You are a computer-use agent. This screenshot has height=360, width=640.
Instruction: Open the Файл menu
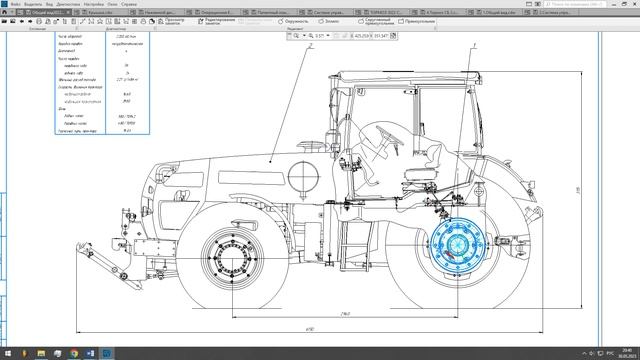(x=16, y=4)
